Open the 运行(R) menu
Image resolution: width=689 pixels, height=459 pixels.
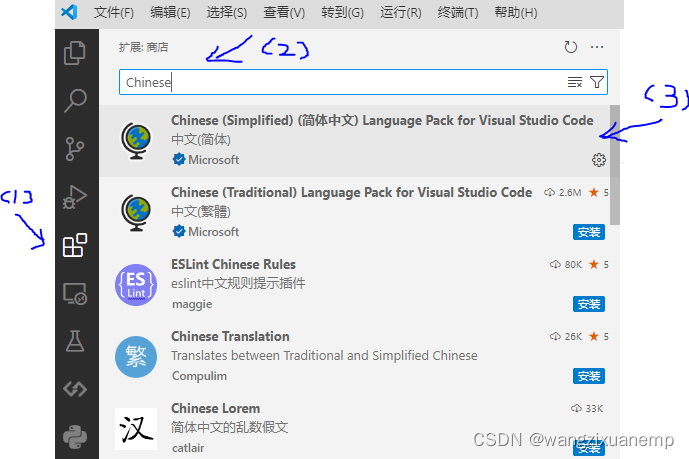point(400,12)
